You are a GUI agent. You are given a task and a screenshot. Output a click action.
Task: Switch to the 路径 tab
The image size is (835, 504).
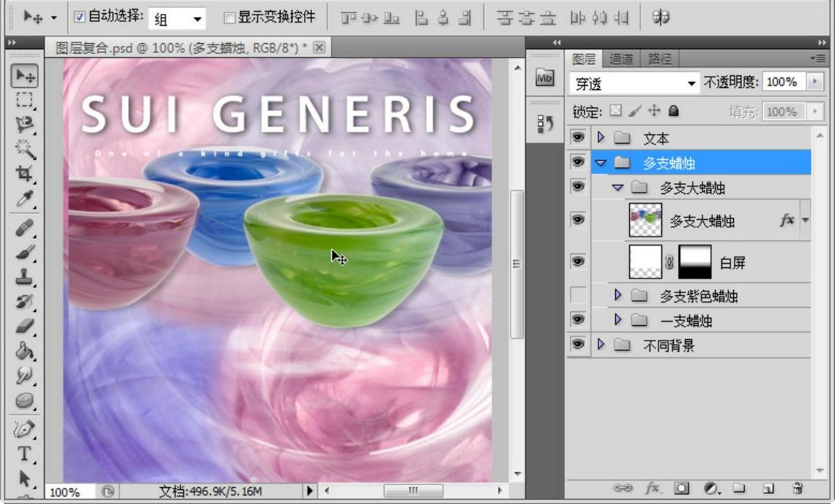tap(659, 59)
